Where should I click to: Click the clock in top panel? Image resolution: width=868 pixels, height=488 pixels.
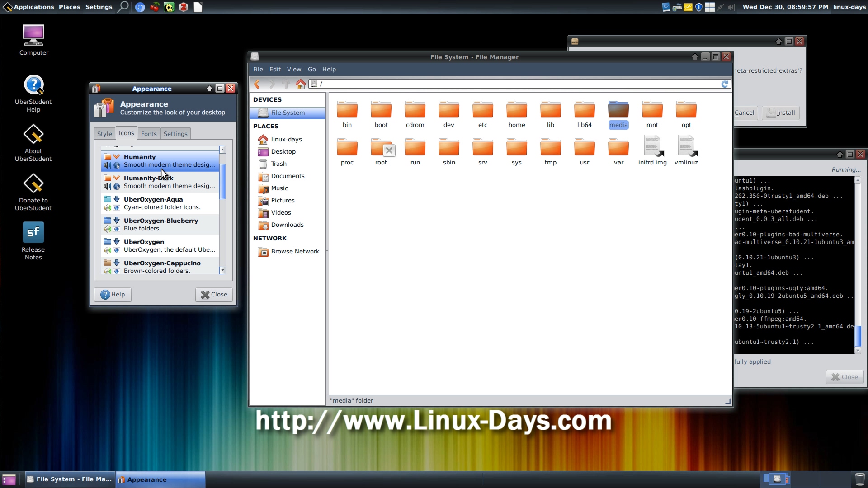click(785, 7)
